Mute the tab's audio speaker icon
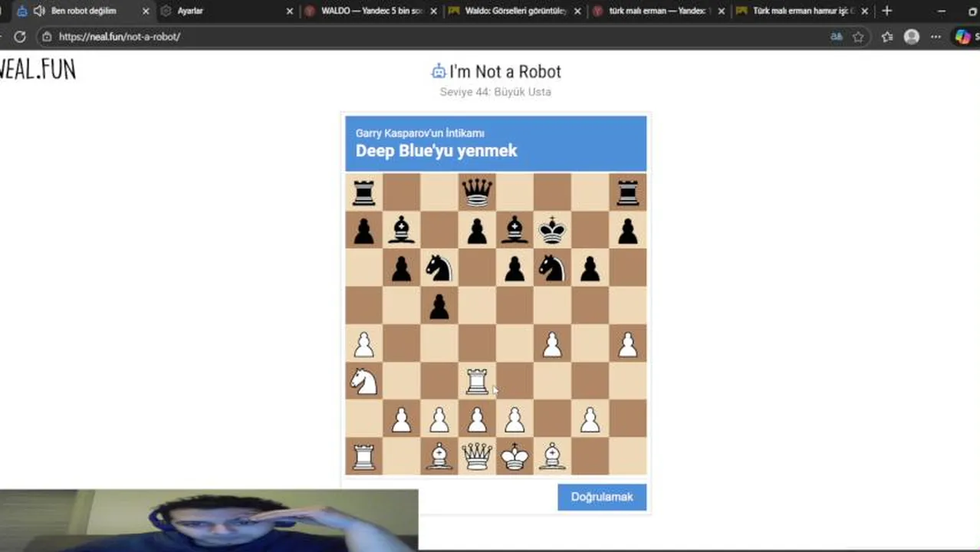The width and height of the screenshot is (980, 552). [x=39, y=11]
